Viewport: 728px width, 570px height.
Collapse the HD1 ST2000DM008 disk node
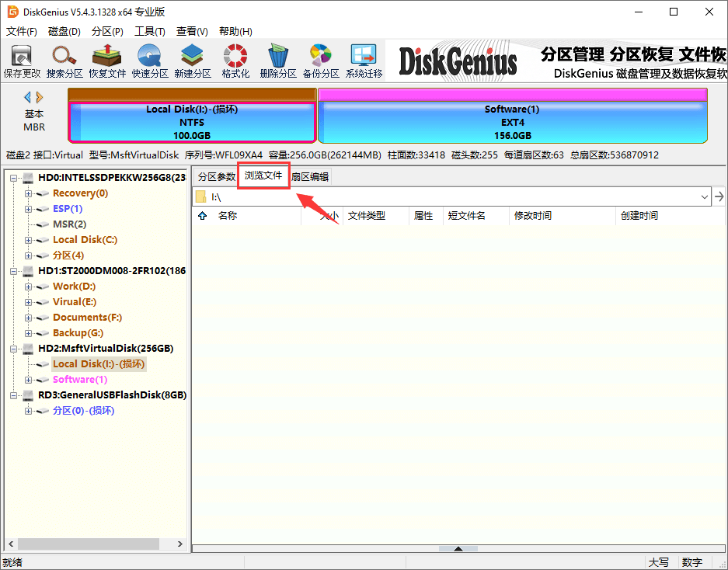(13, 271)
